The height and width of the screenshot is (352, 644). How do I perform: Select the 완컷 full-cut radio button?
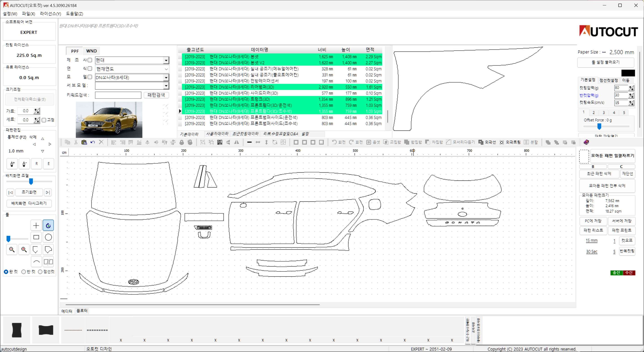6,272
